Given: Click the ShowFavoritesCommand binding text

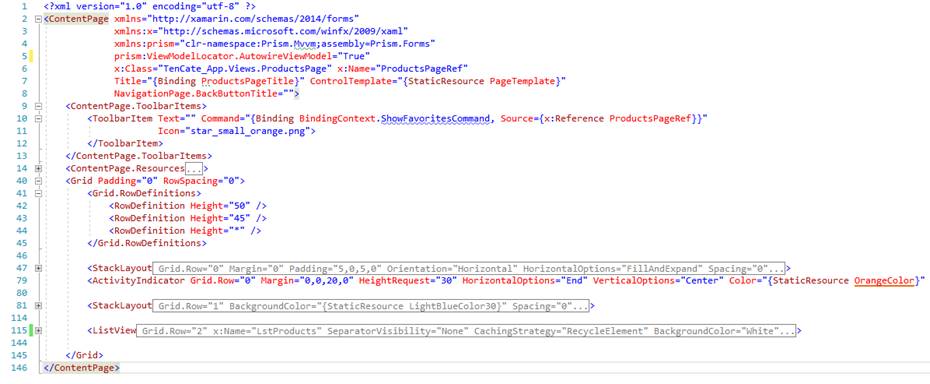Looking at the screenshot, I should coord(436,119).
